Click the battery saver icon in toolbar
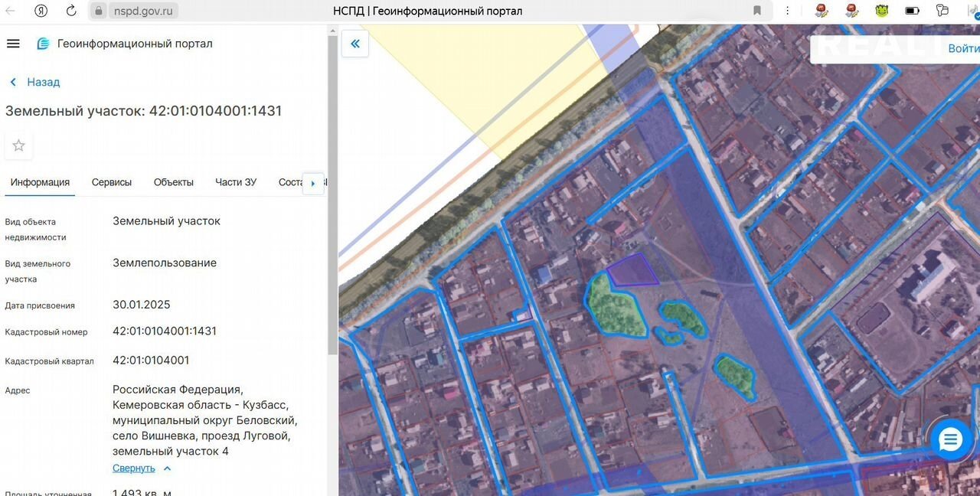Viewport: 980px width, 496px height. [912, 11]
